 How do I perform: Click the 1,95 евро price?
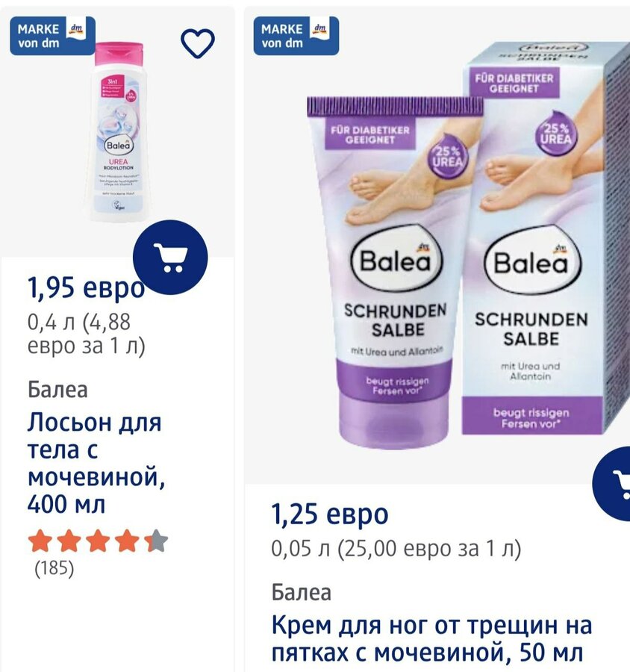[x=86, y=288]
